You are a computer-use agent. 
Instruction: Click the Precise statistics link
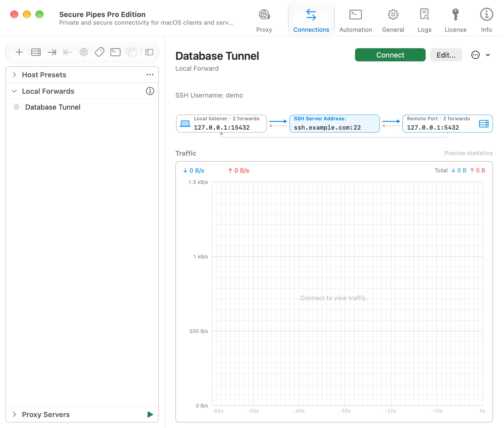click(x=468, y=153)
